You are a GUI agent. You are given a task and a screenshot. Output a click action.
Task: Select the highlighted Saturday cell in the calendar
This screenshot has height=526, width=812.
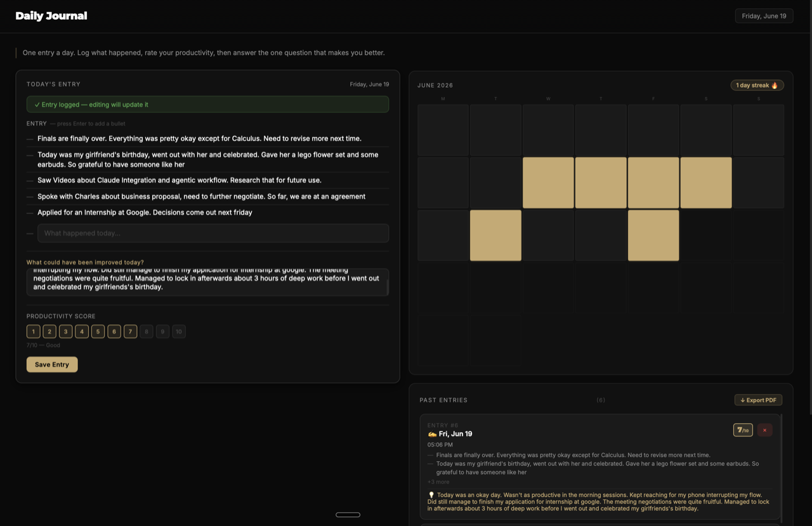pos(706,183)
